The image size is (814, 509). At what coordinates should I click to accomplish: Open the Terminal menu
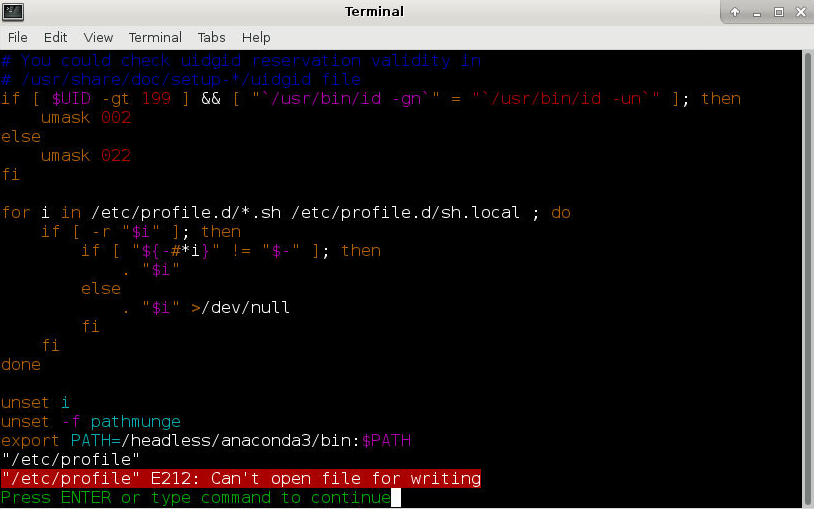click(155, 37)
